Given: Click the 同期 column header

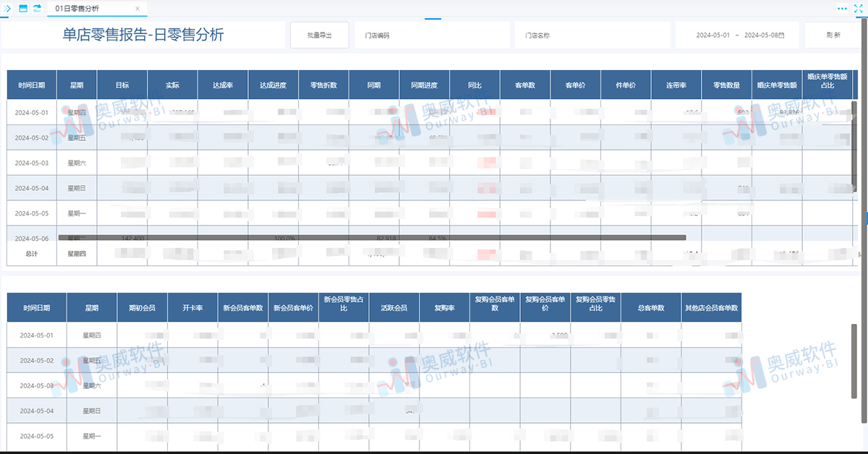Looking at the screenshot, I should tap(374, 85).
